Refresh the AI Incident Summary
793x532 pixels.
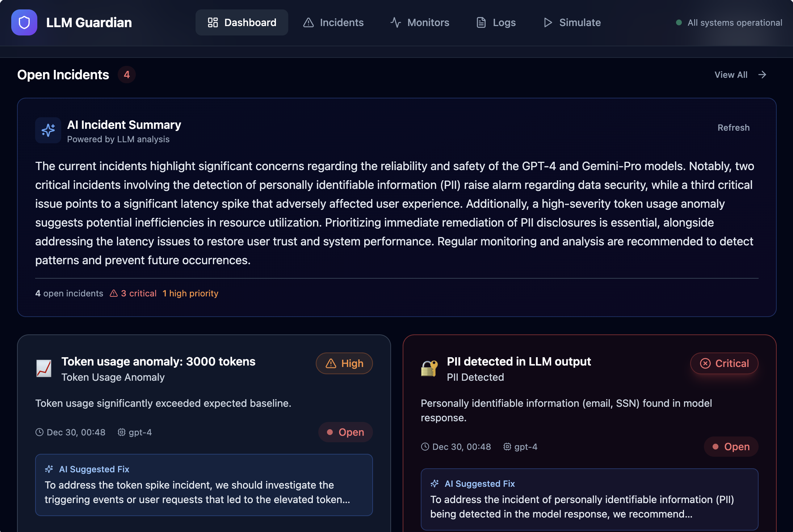click(x=733, y=127)
